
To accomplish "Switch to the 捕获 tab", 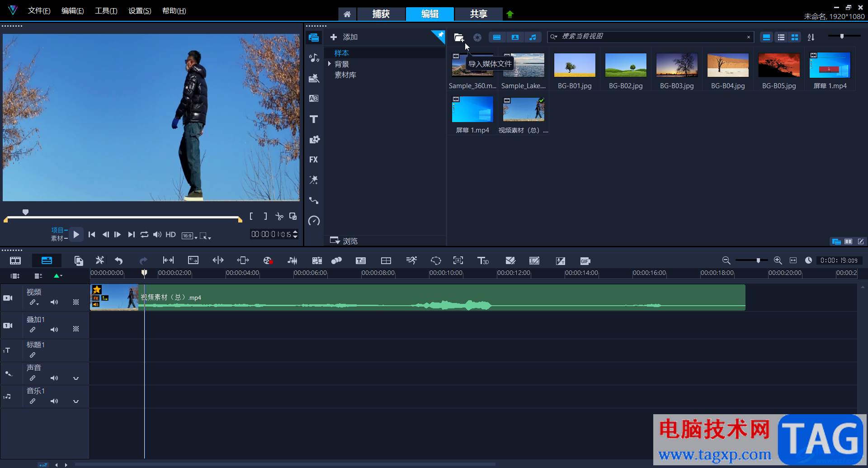I will [x=381, y=14].
